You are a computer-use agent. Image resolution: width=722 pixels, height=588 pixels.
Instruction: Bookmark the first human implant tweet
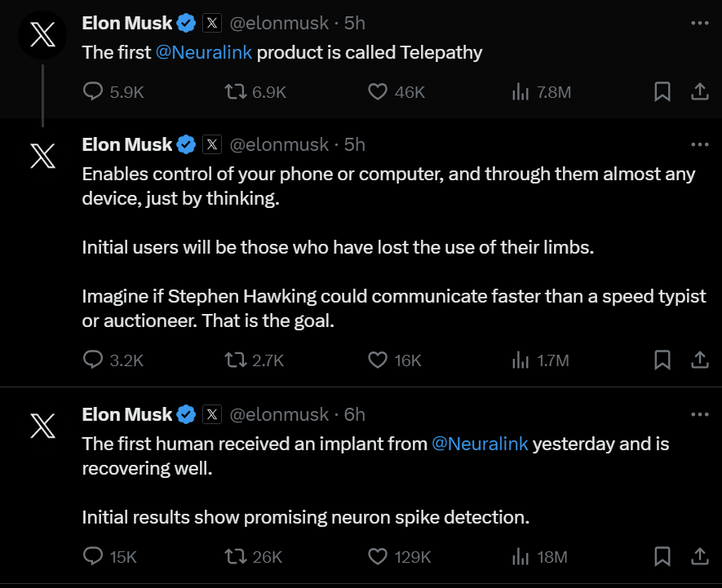[x=662, y=557]
